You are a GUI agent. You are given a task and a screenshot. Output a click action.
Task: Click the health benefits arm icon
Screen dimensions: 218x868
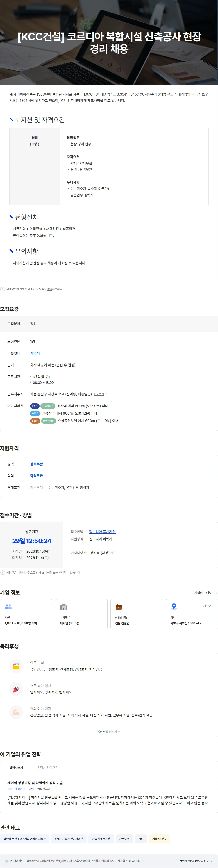[x=16, y=712]
